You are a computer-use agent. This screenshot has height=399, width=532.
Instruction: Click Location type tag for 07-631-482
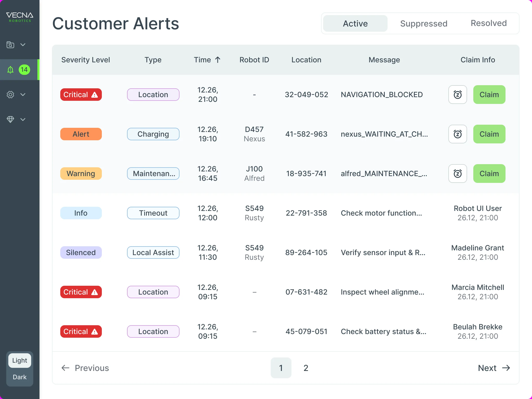click(x=153, y=292)
